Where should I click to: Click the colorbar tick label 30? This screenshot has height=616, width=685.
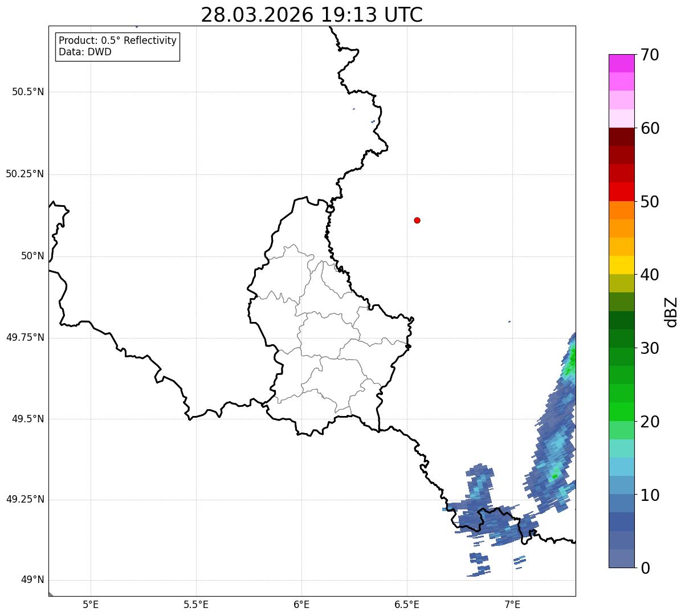click(x=650, y=348)
